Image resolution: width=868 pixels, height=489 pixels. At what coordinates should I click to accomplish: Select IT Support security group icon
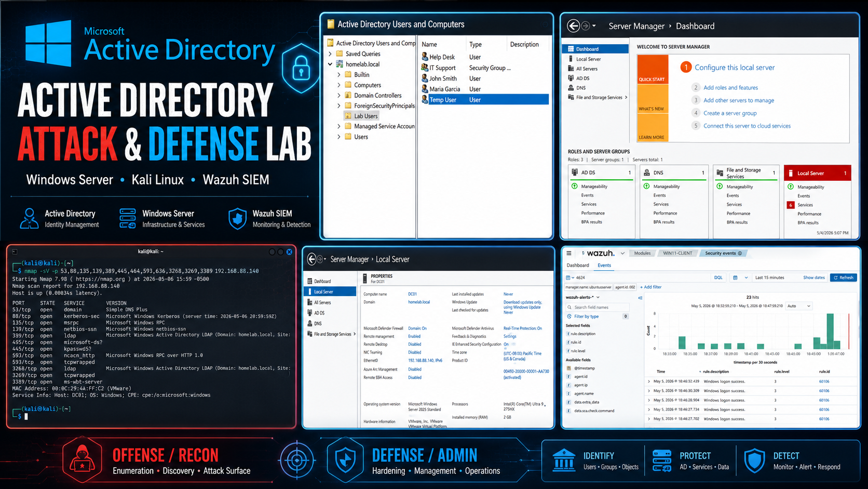point(425,68)
